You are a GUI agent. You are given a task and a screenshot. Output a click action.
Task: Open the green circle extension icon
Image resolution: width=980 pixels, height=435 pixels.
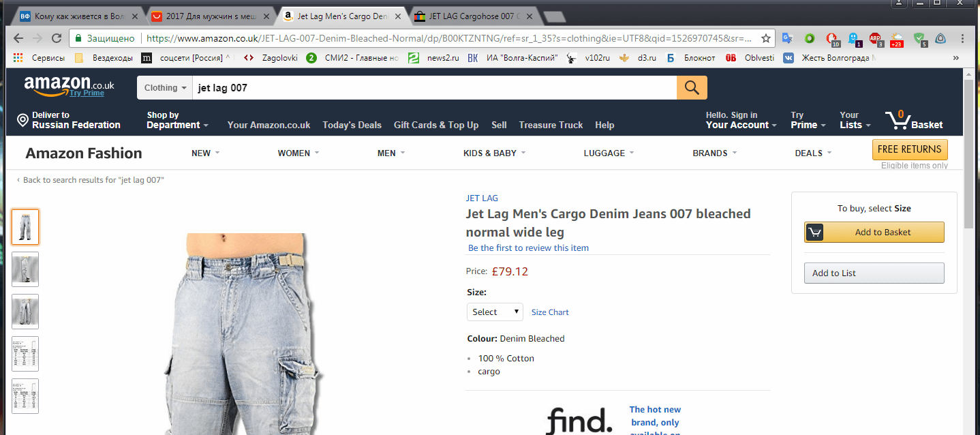point(810,38)
